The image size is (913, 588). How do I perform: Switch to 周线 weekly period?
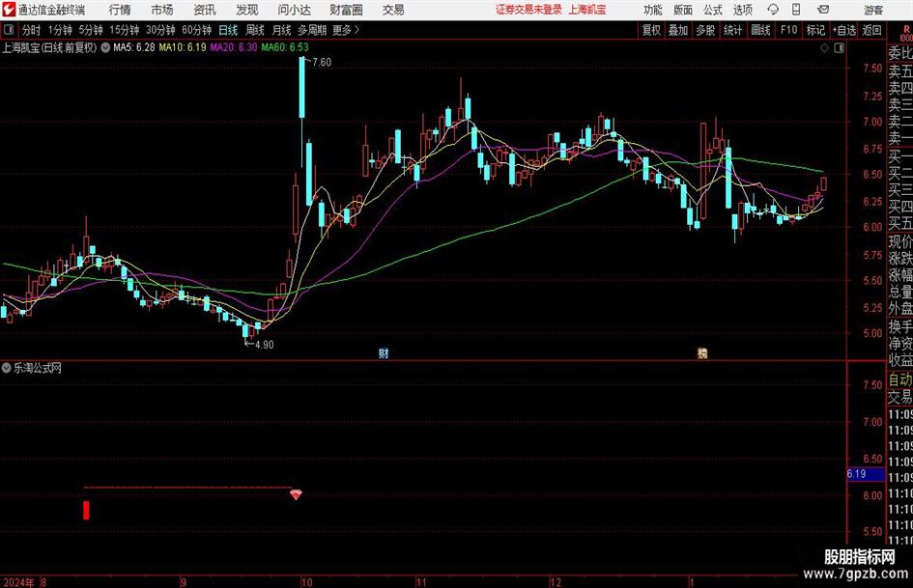tap(255, 30)
